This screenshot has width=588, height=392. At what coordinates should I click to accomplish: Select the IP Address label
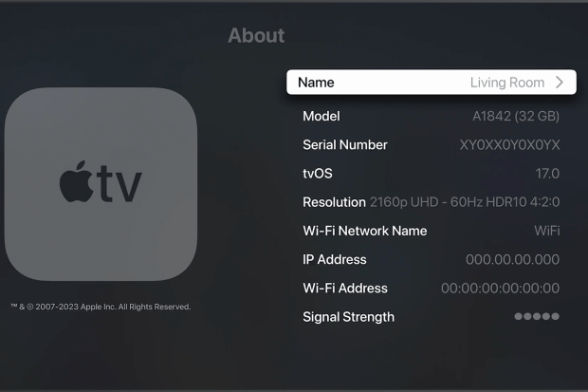click(x=335, y=259)
